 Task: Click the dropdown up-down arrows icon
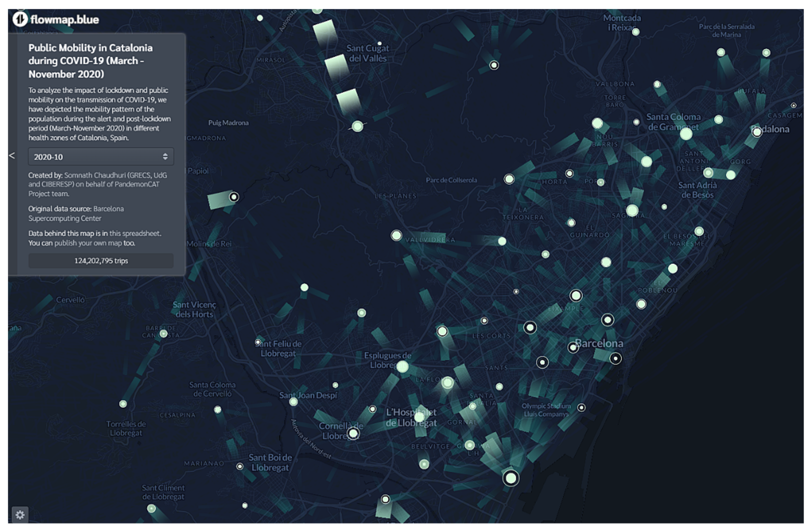pyautogui.click(x=165, y=157)
